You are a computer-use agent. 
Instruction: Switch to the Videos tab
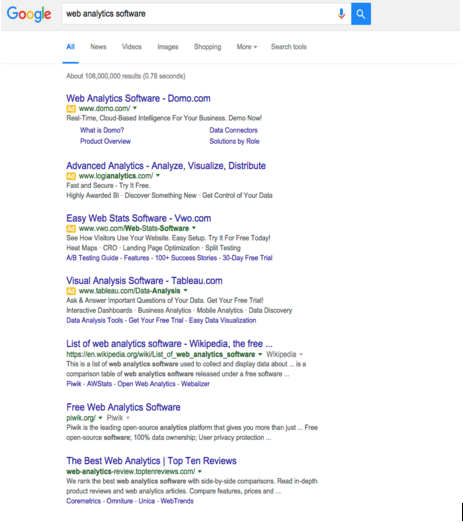[x=132, y=47]
